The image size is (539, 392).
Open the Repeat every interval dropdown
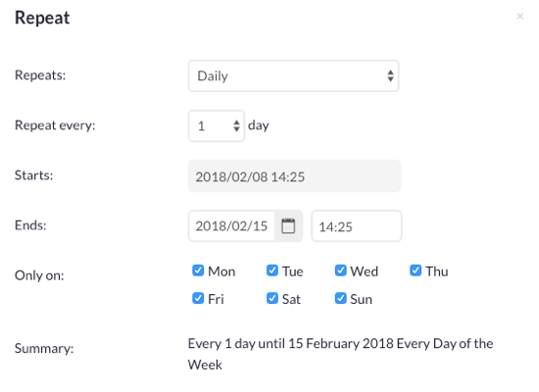tap(217, 125)
